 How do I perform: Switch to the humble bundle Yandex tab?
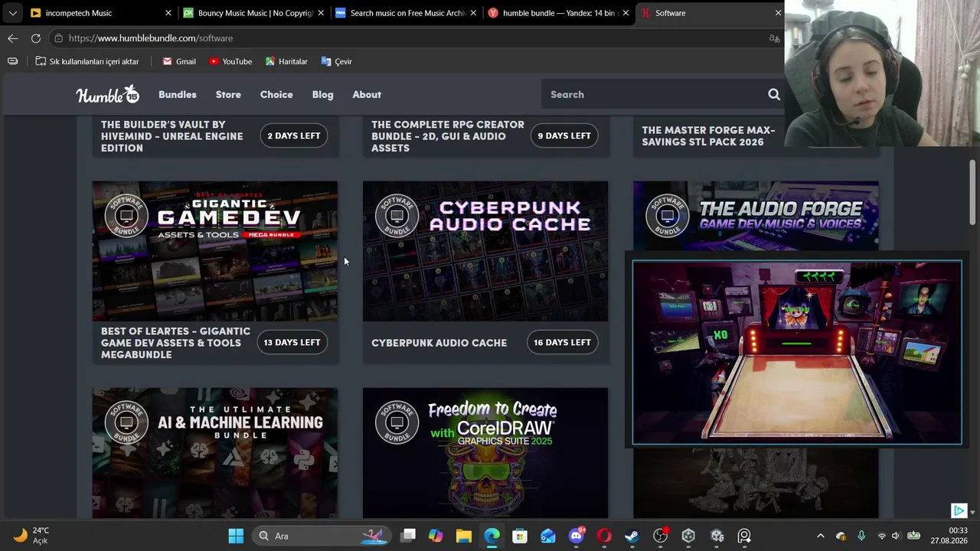pos(558,13)
